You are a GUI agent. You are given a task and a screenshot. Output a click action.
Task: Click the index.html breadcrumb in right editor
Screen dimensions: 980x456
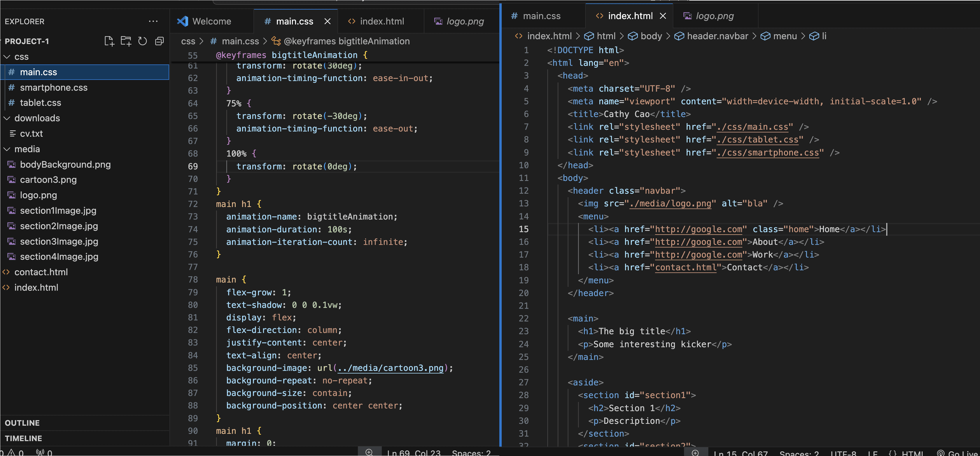[x=543, y=36]
